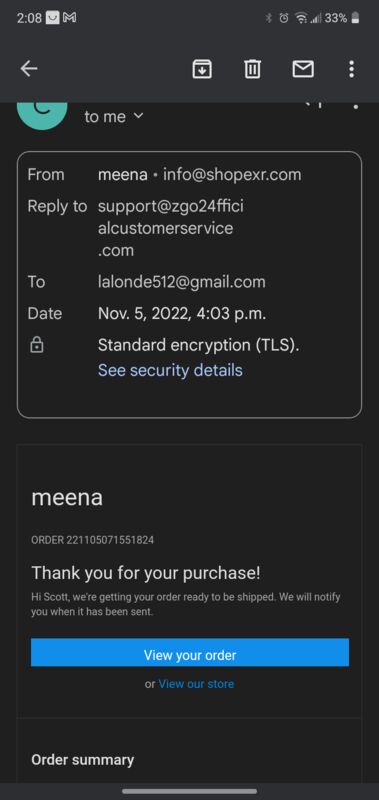Tap recipient lalonde512@gmail.com
Viewport: 379px width, 800px height.
(182, 282)
